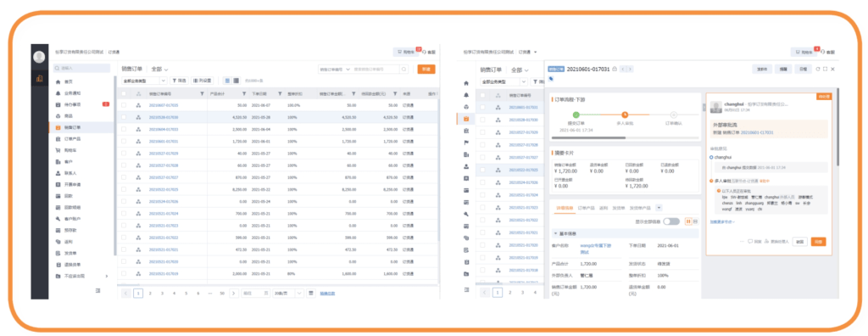Open order link 20210528-017030 in left table
Image resolution: width=868 pixels, height=336 pixels.
point(164,117)
